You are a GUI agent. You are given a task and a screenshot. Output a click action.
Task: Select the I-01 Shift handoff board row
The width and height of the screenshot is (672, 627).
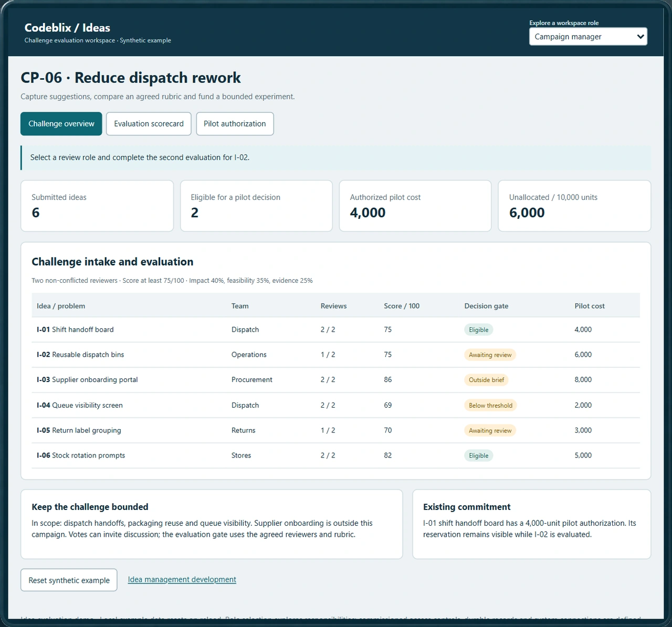pyautogui.click(x=335, y=330)
